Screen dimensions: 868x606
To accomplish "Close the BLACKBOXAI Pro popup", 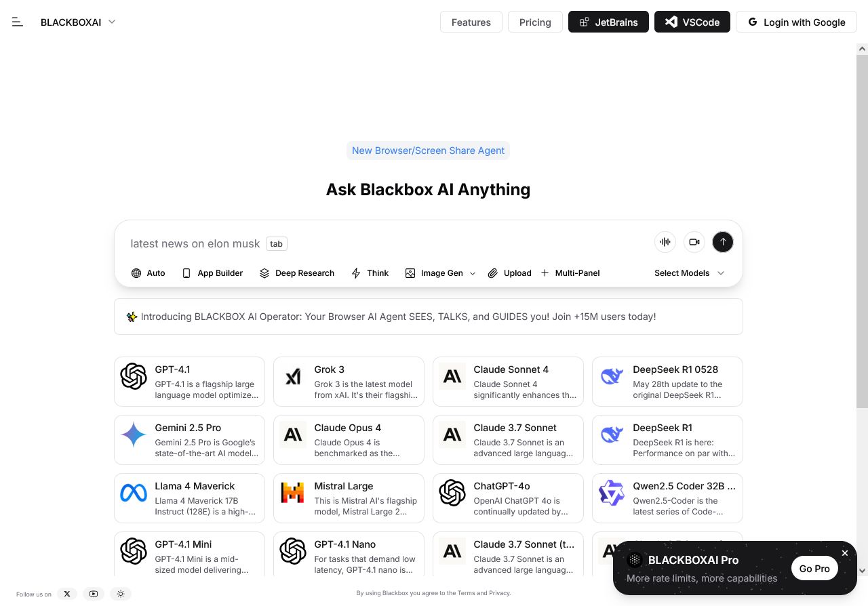I will click(845, 553).
